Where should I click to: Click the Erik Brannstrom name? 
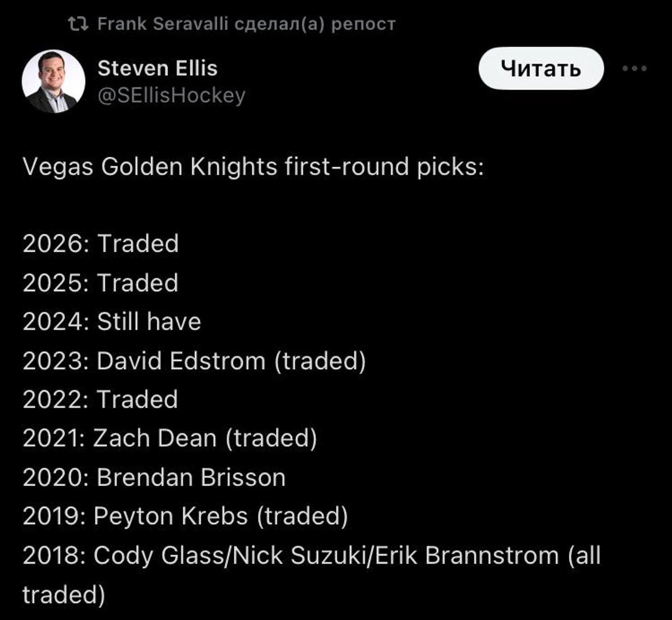click(467, 555)
